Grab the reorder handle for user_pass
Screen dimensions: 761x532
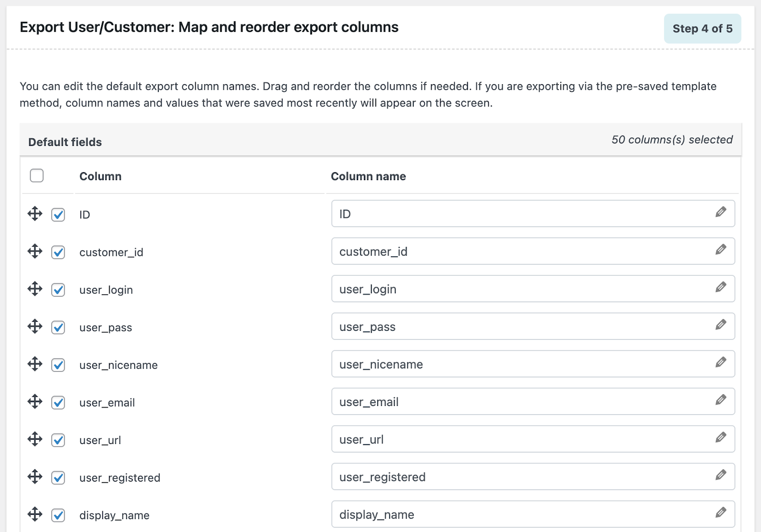(x=35, y=327)
